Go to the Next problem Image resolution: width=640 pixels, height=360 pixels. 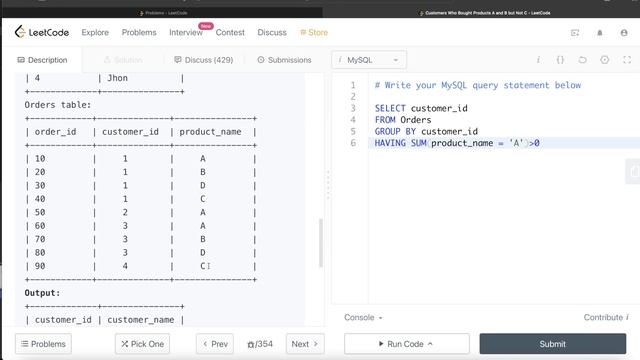(x=305, y=344)
